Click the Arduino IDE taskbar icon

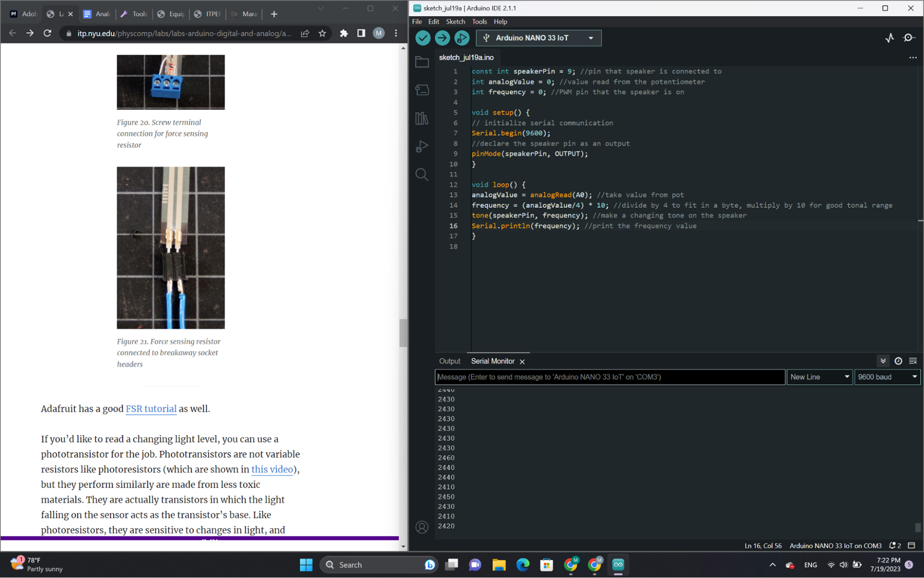point(618,565)
